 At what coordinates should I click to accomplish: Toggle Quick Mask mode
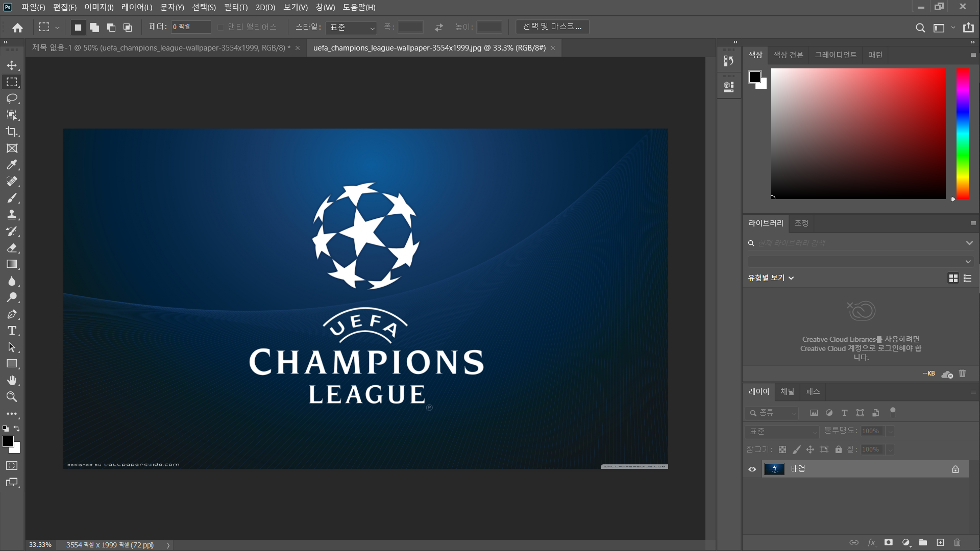[12, 465]
